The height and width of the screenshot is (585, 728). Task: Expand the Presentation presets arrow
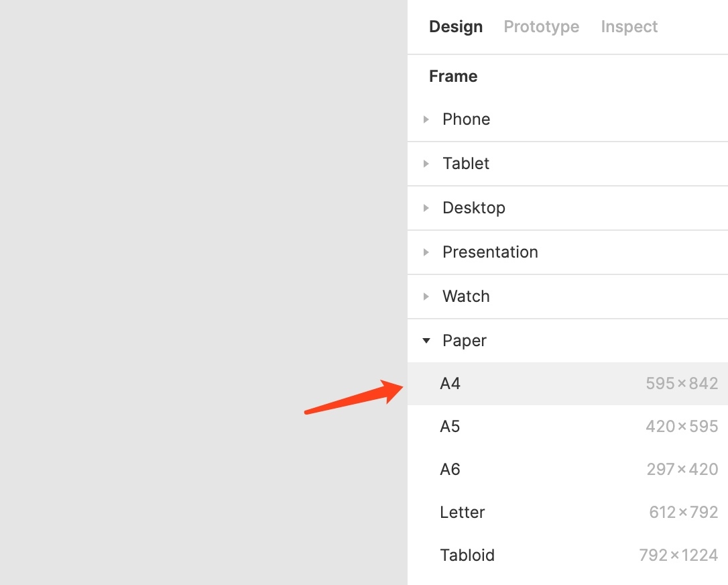coord(426,252)
